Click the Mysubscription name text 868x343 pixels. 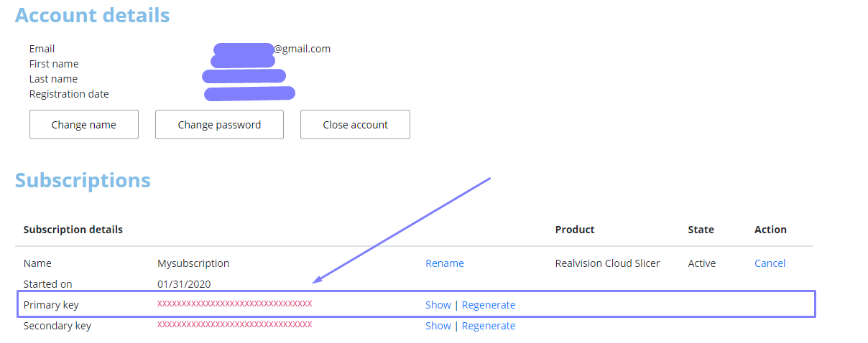pyautogui.click(x=193, y=263)
